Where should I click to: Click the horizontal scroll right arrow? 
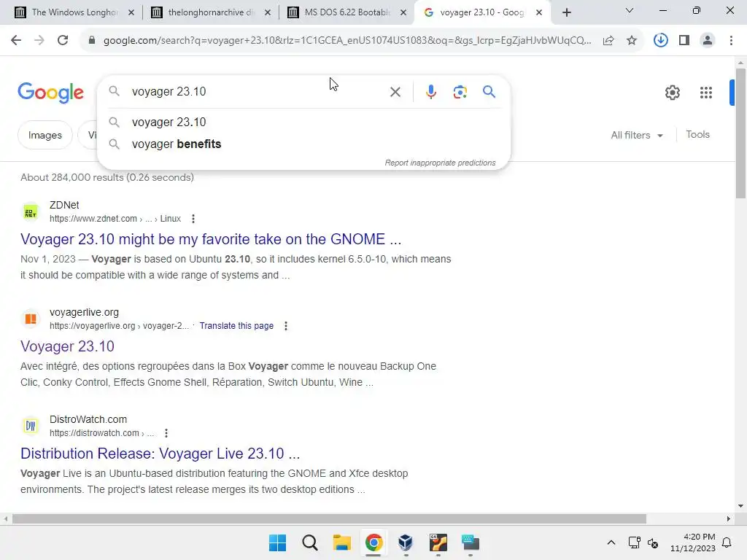tap(729, 518)
